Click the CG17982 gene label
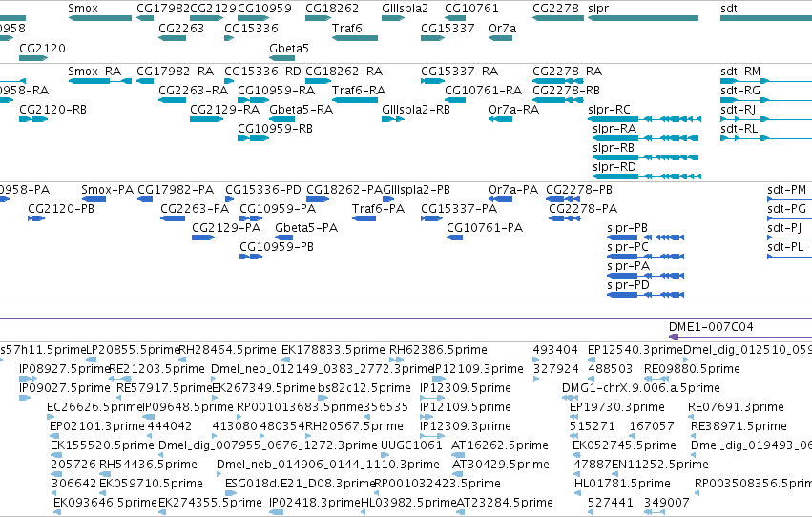812x517 pixels. click(x=163, y=9)
